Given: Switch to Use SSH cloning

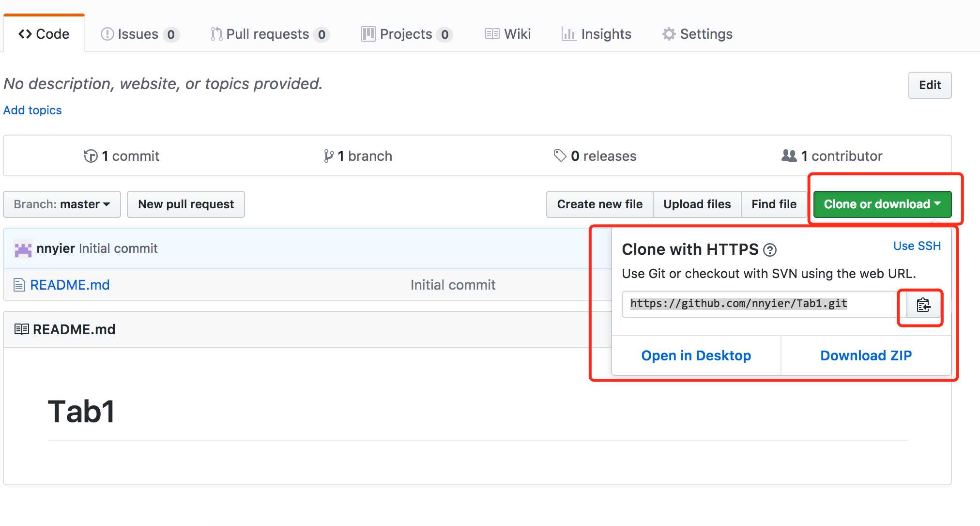Looking at the screenshot, I should [917, 246].
